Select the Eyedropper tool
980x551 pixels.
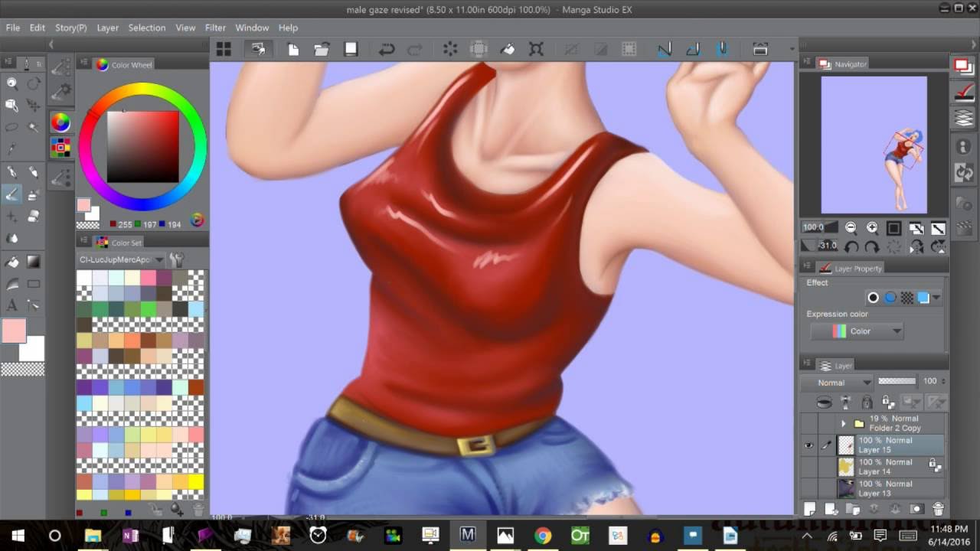12,148
